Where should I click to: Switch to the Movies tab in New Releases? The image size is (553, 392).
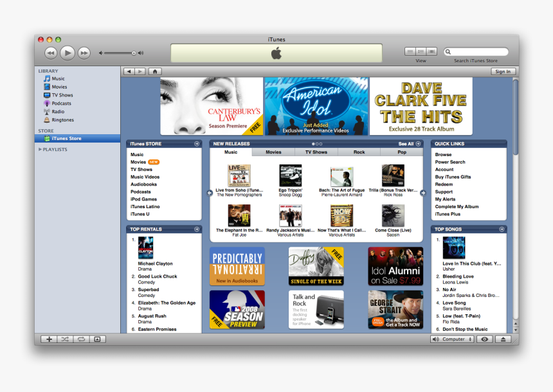pos(273,152)
